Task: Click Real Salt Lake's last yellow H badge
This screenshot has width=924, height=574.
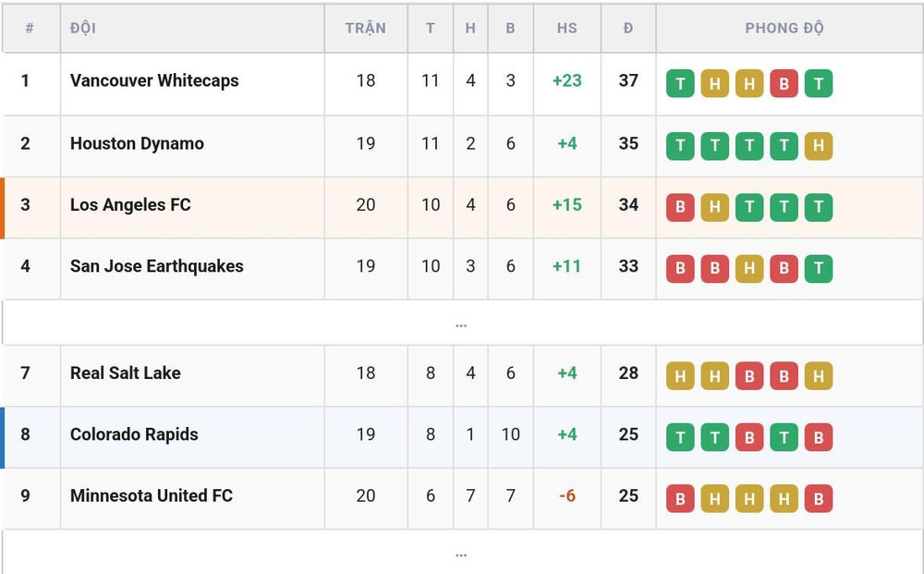Action: point(819,376)
